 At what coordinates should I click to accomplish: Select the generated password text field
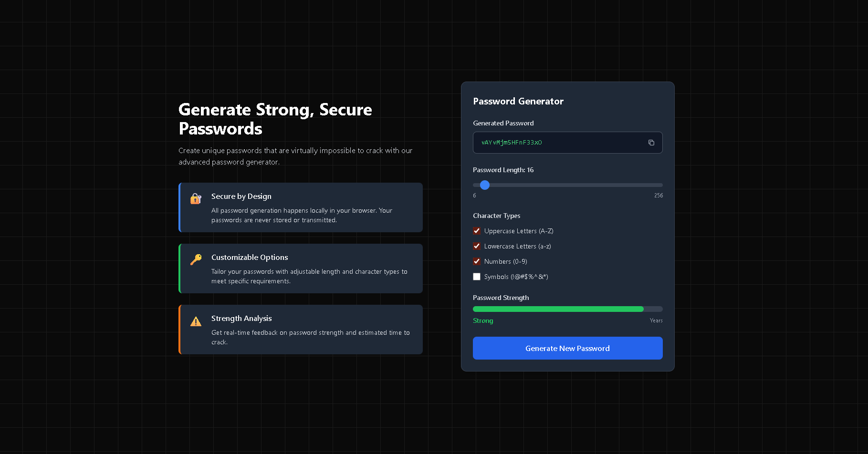[x=558, y=143]
